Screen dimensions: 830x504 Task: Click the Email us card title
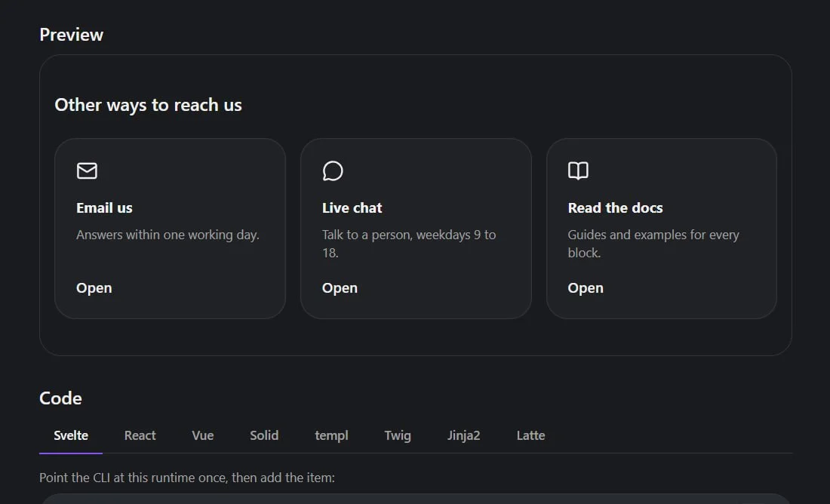(x=104, y=208)
